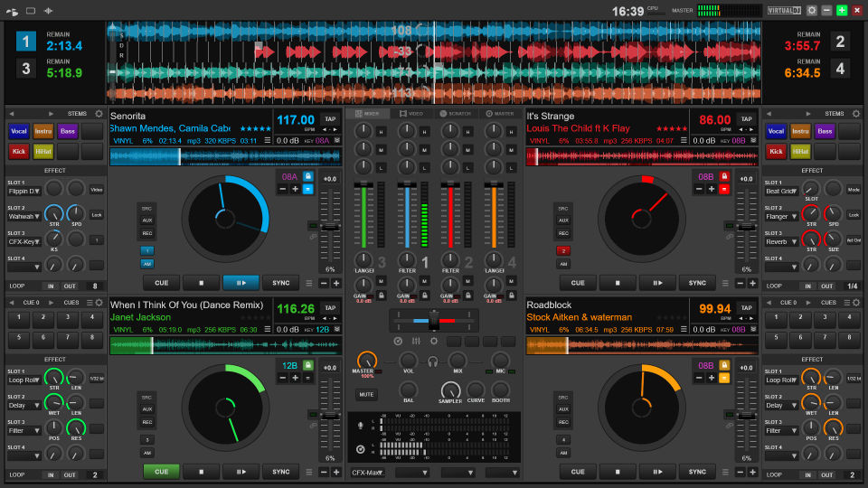Toggle the HiHat stem on deck 1
The image size is (868, 488).
tap(43, 151)
